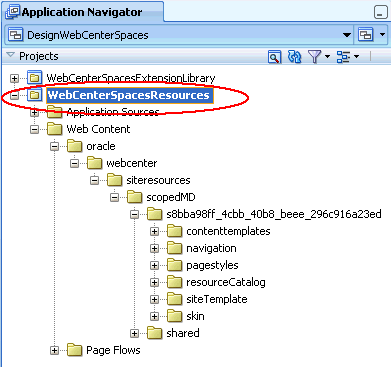Viewport: 391px width, 367px height.
Task: Minimize the Application Navigator panel
Action: coord(380,13)
